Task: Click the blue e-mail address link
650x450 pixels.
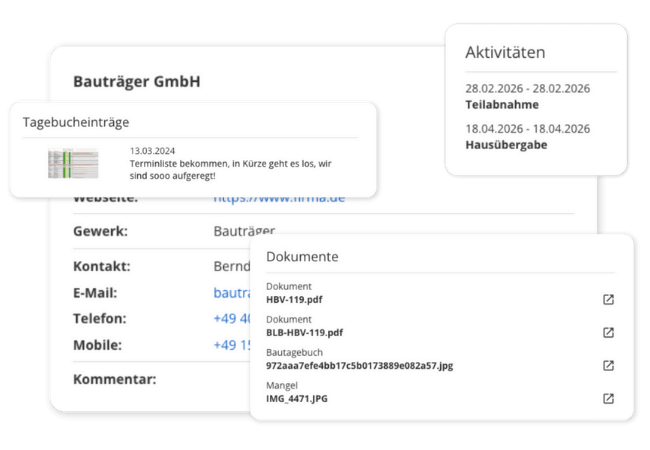Action: click(x=230, y=293)
